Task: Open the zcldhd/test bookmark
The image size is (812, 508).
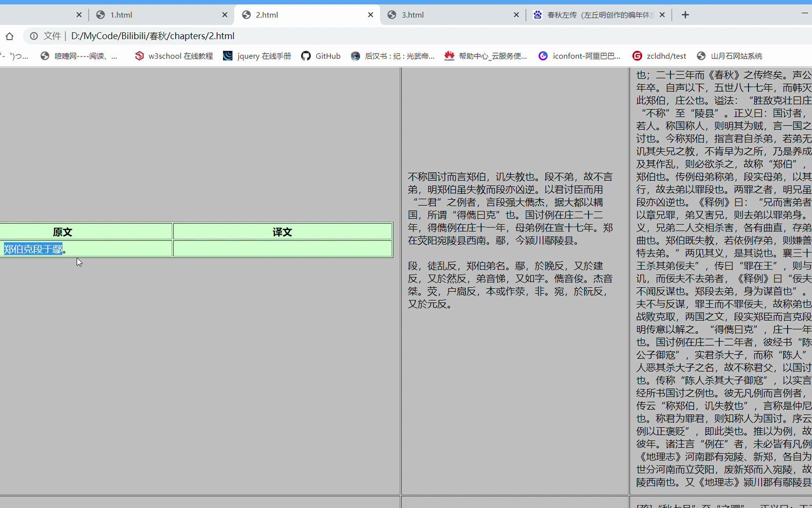Action: [x=659, y=56]
